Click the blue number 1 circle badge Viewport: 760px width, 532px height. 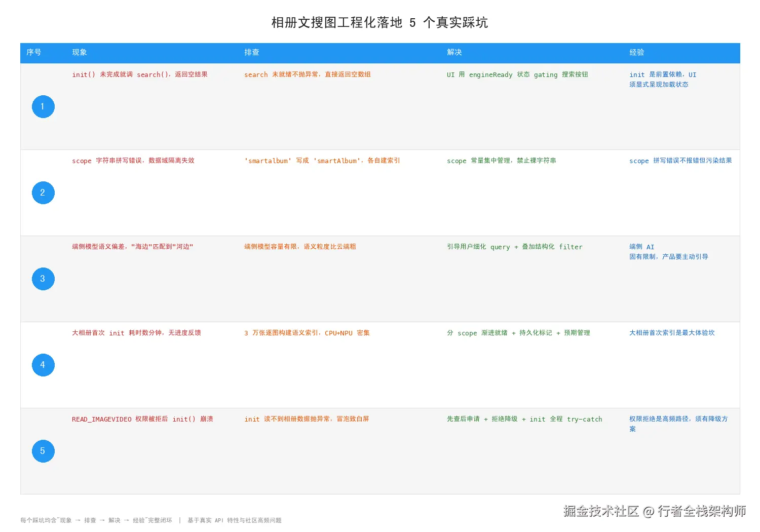click(x=43, y=106)
